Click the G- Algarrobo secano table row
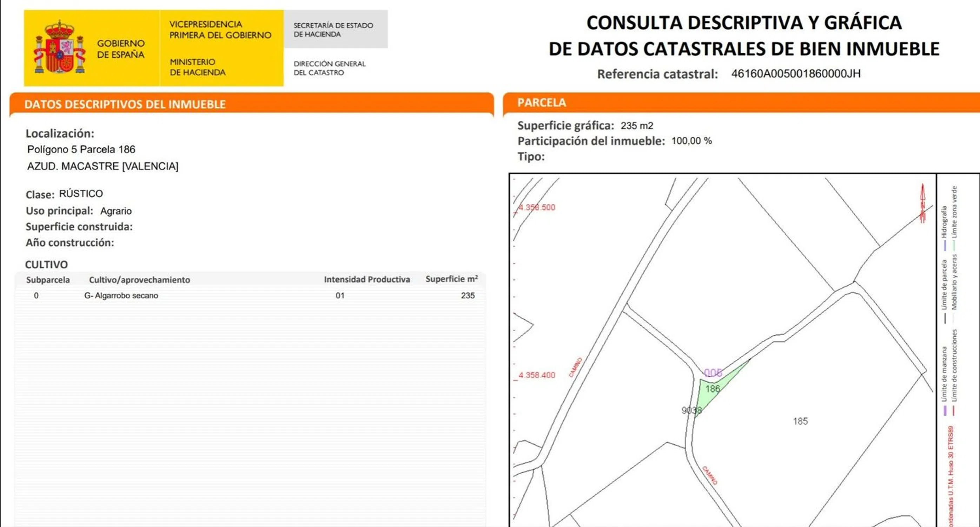The image size is (980, 527). point(121,295)
